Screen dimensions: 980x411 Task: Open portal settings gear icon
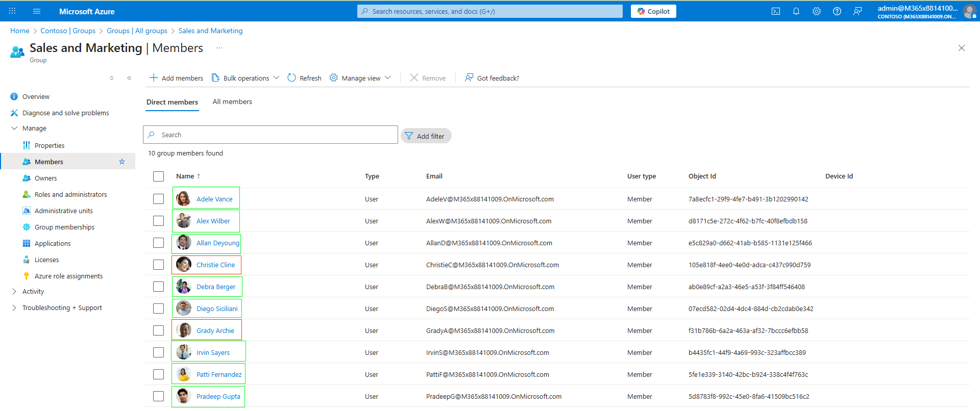pyautogui.click(x=816, y=11)
